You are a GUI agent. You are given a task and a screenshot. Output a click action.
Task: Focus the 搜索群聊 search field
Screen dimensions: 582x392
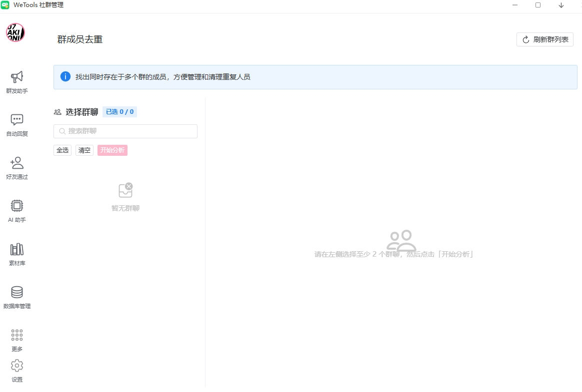coord(125,131)
